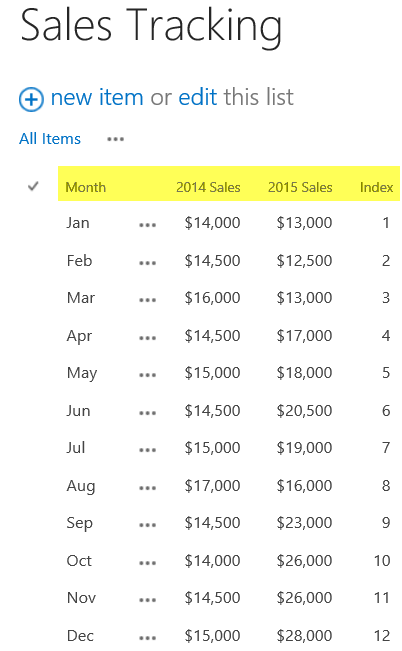Screen dimensions: 402x651
Task: Switch to the All Items view
Action: [x=50, y=139]
